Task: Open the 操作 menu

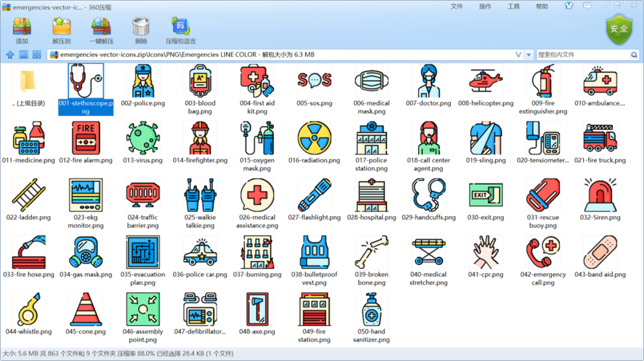Action: [485, 6]
